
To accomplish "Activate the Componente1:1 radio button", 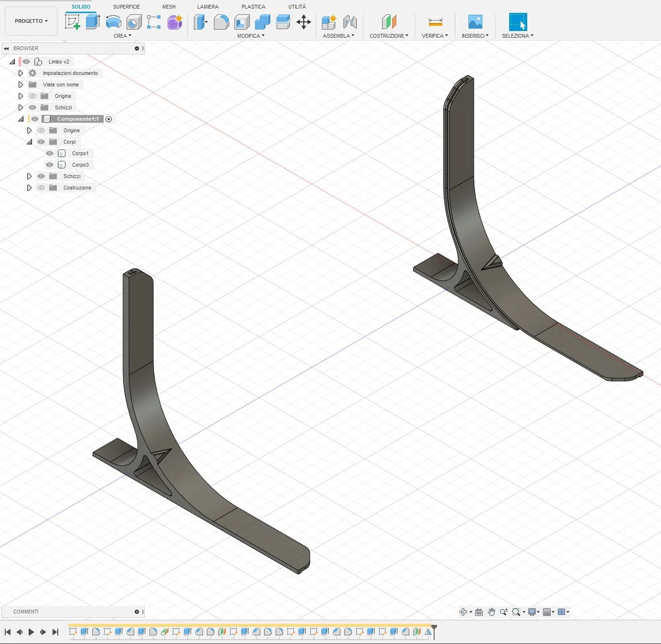I will coord(109,119).
